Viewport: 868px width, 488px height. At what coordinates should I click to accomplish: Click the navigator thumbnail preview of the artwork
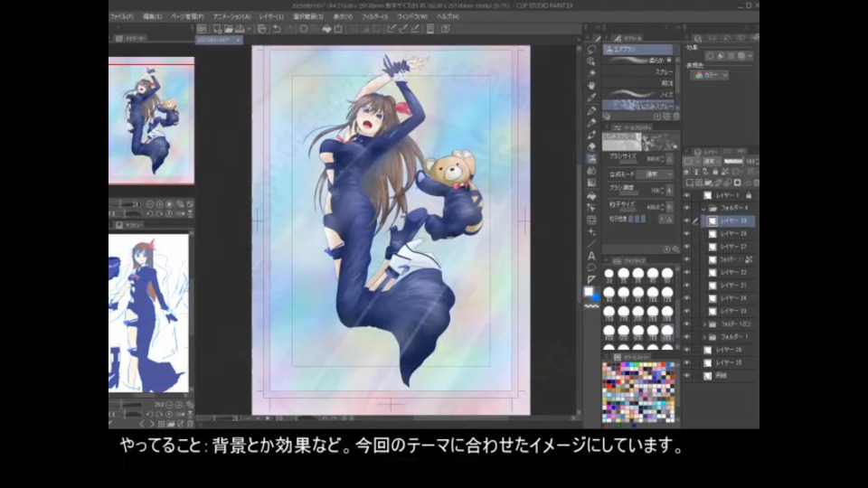click(151, 122)
